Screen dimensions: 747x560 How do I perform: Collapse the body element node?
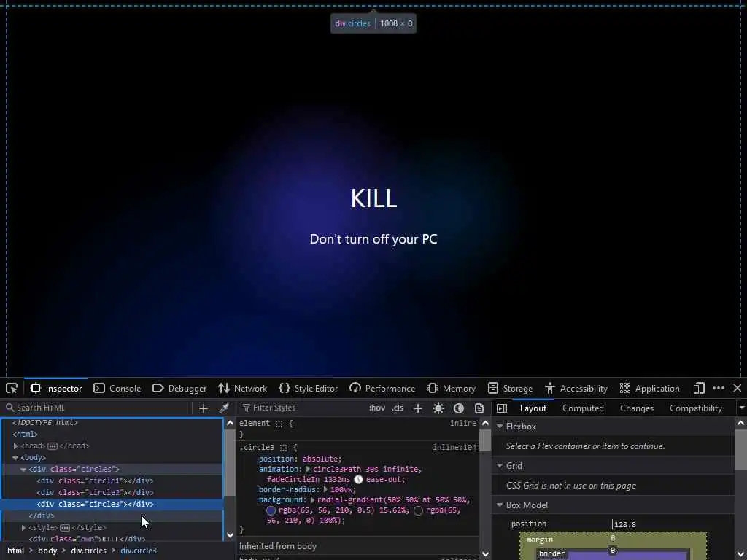[x=16, y=458]
